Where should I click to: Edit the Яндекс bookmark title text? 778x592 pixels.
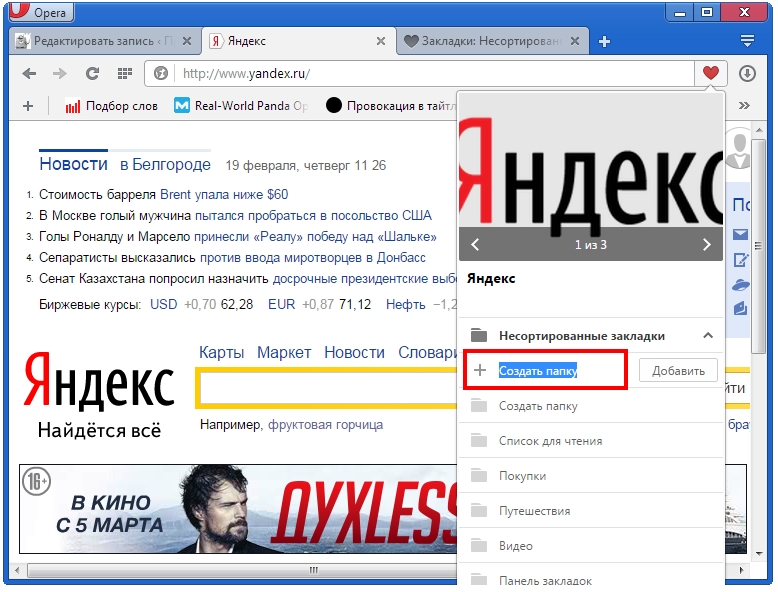[x=491, y=279]
